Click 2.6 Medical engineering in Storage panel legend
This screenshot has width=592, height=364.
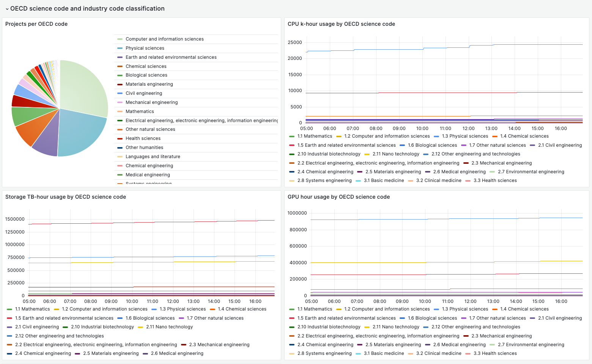(177, 353)
